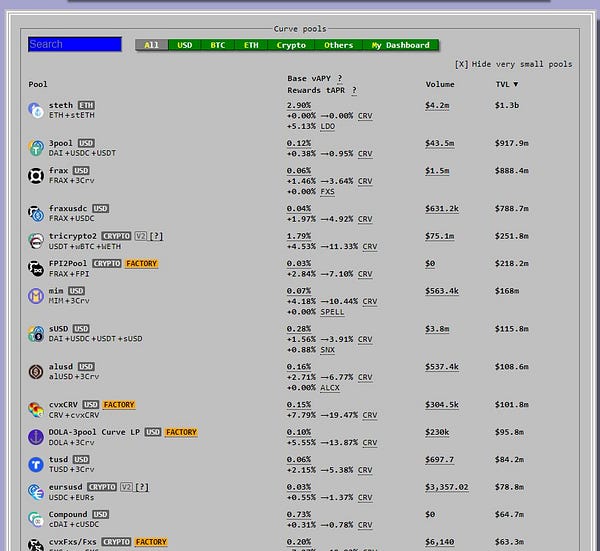The width and height of the screenshot is (600, 551).
Task: Click the eursusd pool token icon
Action: (x=36, y=492)
